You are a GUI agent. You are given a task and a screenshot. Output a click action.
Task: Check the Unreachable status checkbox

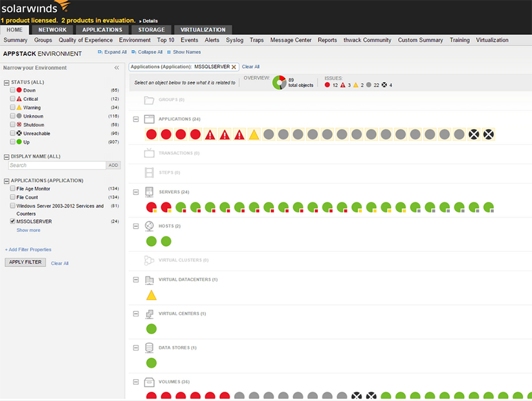pyautogui.click(x=13, y=133)
